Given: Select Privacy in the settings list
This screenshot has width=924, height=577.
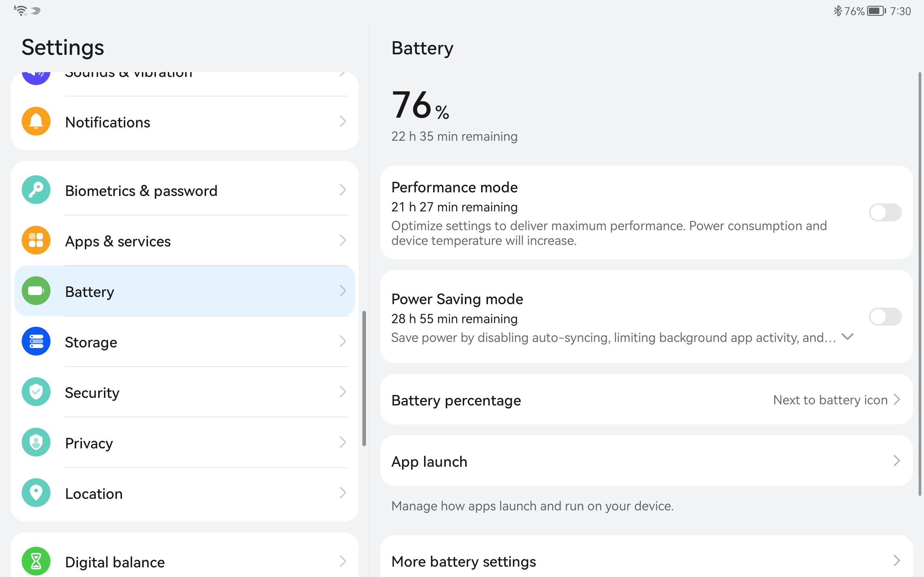Looking at the screenshot, I should point(185,442).
